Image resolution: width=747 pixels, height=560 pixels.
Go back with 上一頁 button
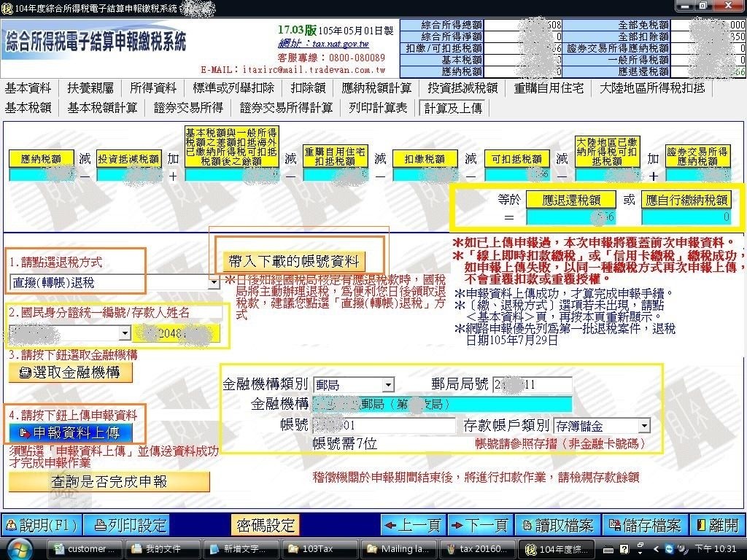pyautogui.click(x=414, y=525)
